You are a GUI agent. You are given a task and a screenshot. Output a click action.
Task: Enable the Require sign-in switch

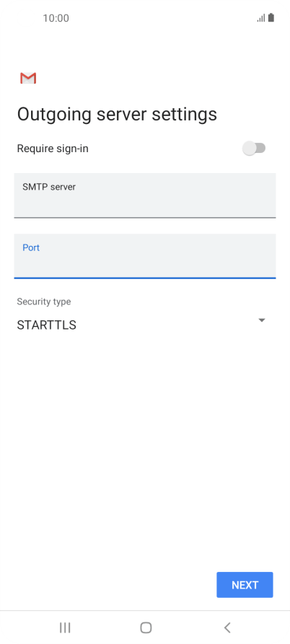click(x=254, y=149)
